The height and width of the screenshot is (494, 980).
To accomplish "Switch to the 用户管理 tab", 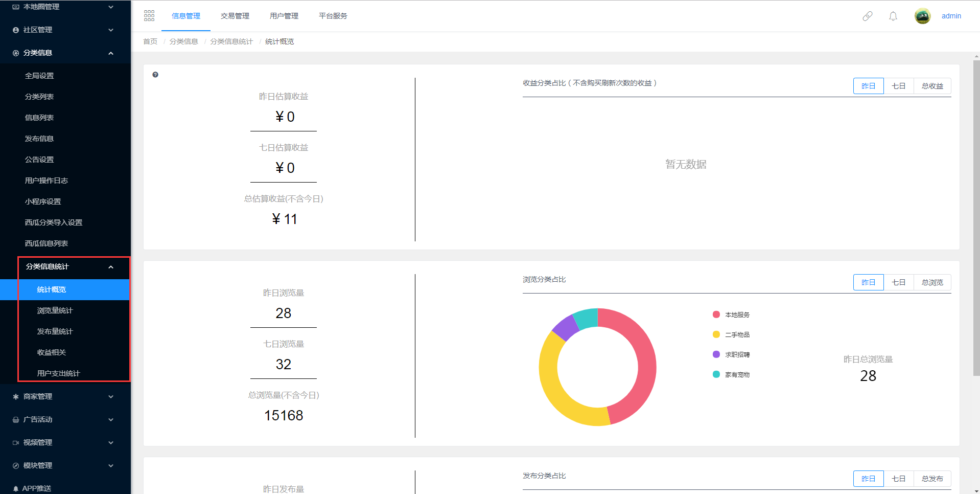I will click(x=284, y=16).
